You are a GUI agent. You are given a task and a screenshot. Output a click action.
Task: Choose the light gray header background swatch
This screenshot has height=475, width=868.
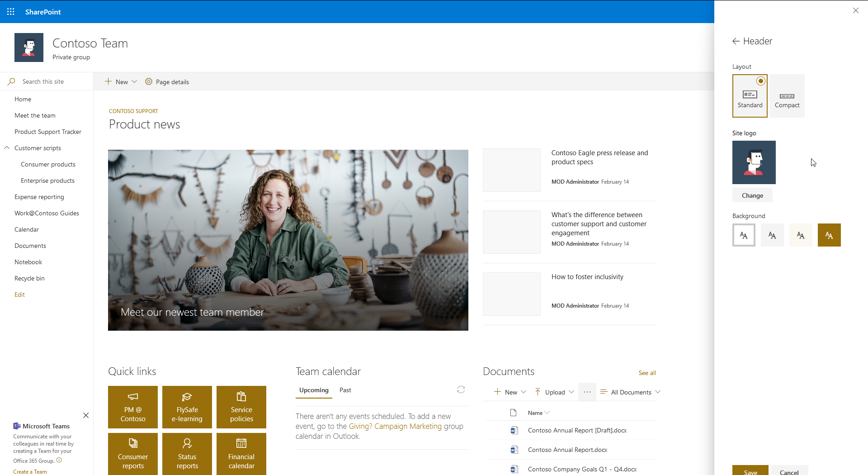[x=772, y=235]
